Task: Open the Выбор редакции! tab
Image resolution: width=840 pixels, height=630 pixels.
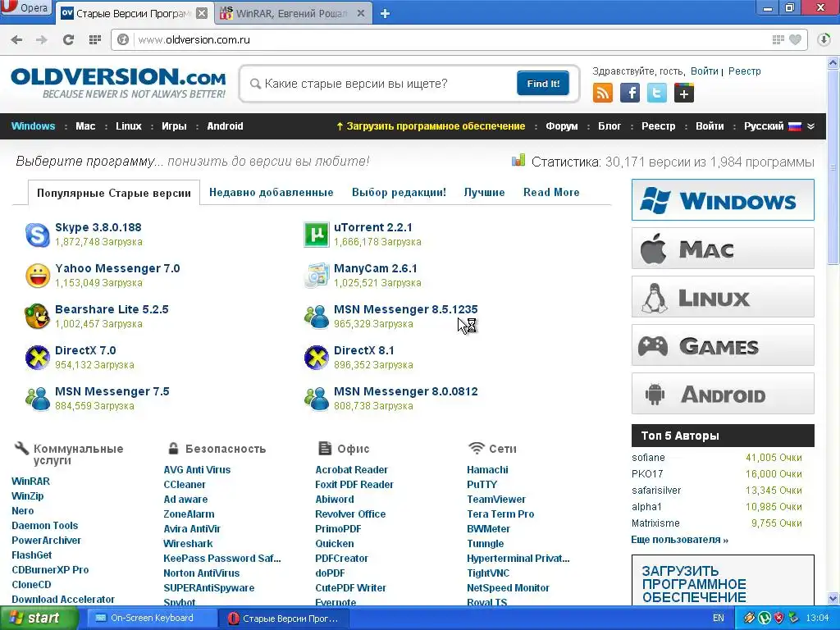Action: (x=399, y=192)
